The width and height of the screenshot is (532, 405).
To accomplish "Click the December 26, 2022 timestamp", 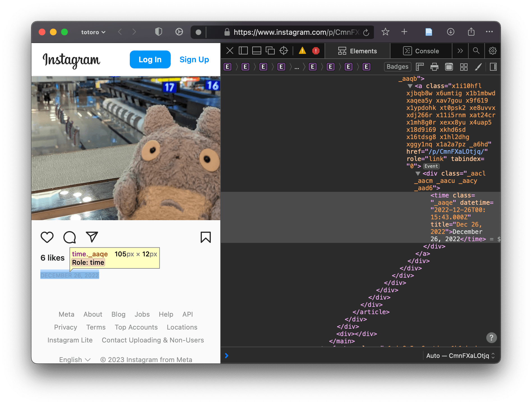I will tap(70, 275).
